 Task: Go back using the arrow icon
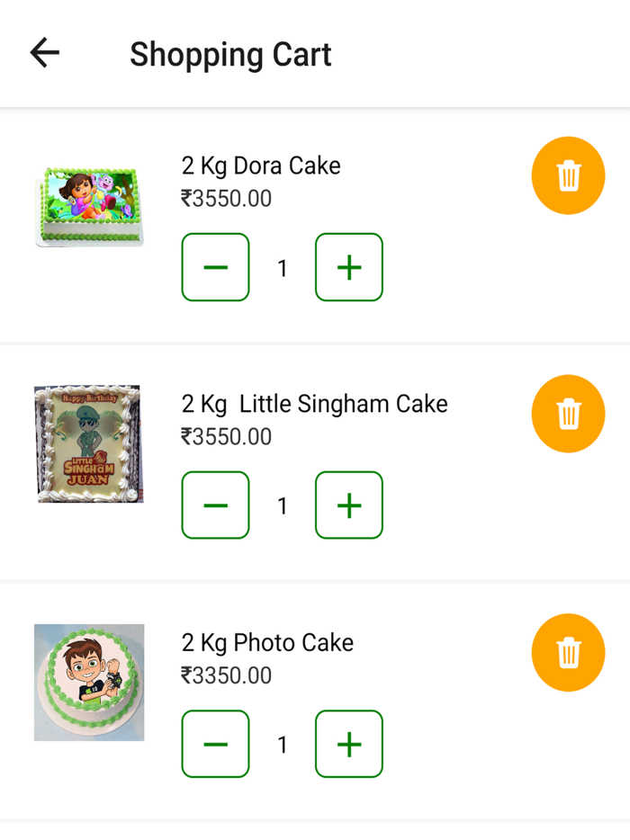[x=43, y=53]
